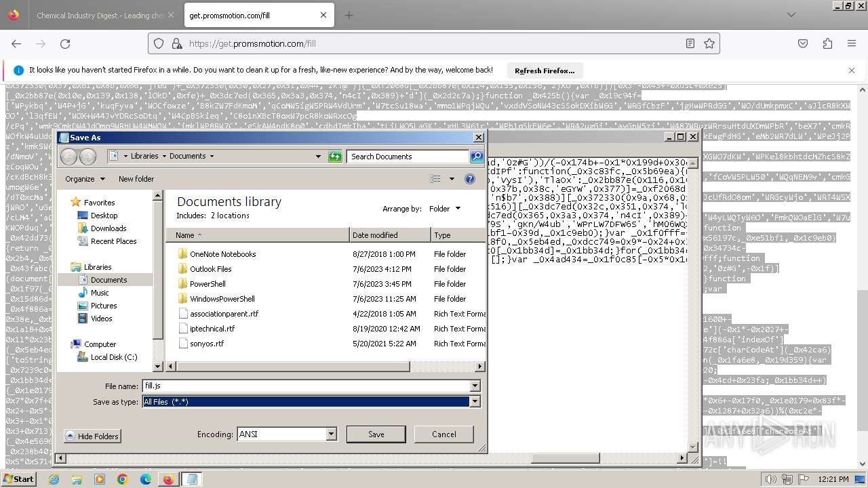Open a new tab with plus icon
The width and height of the screenshot is (868, 488).
pyautogui.click(x=349, y=15)
